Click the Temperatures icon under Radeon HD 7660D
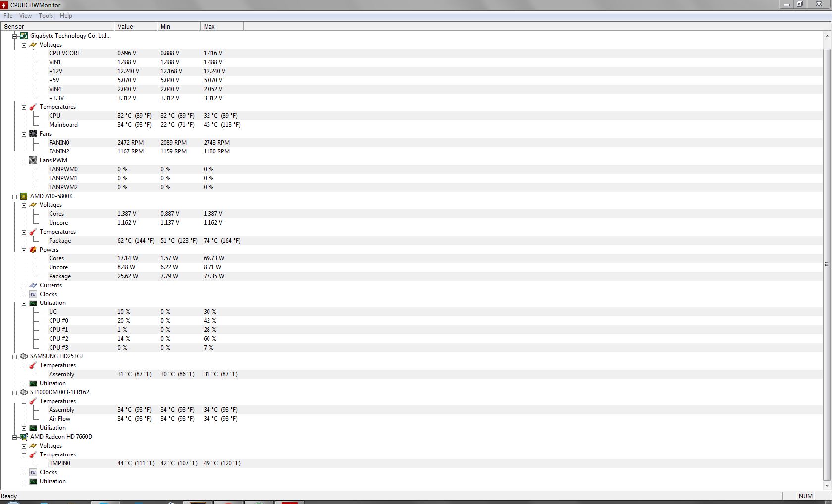The height and width of the screenshot is (504, 832). [x=33, y=454]
